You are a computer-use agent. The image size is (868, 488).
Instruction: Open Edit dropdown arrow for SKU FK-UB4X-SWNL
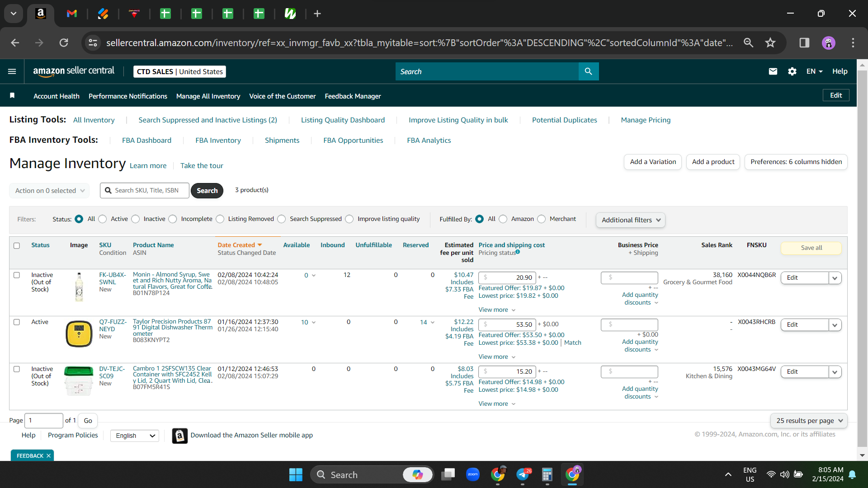[x=835, y=278]
